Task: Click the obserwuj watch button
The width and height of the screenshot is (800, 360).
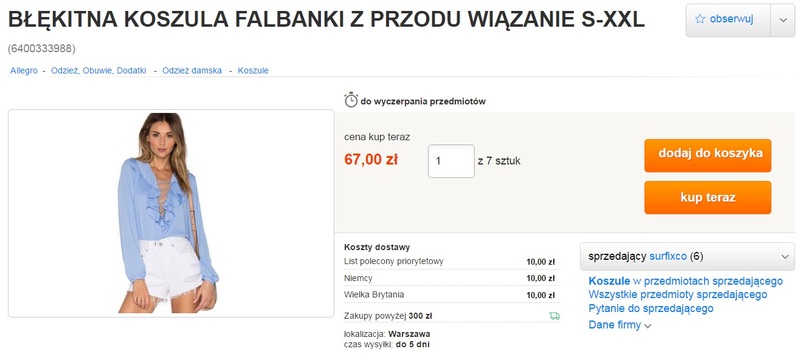Action: 728,20
